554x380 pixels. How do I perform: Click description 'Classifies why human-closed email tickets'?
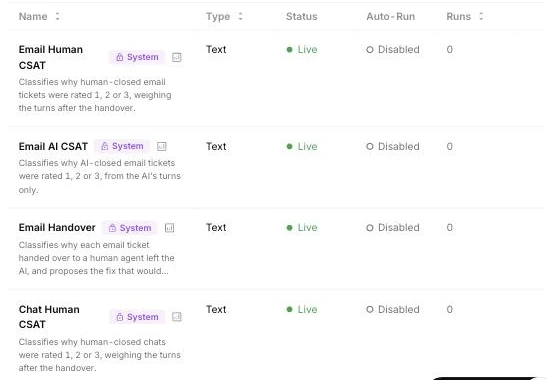[95, 95]
